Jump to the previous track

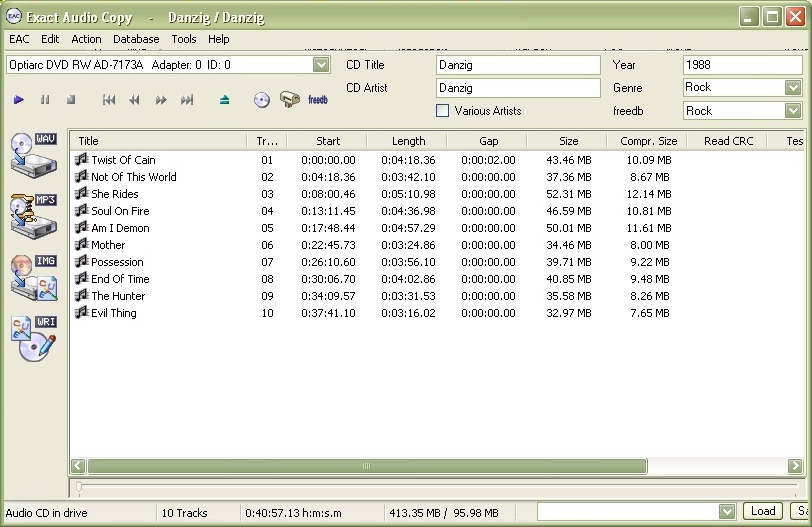click(109, 100)
